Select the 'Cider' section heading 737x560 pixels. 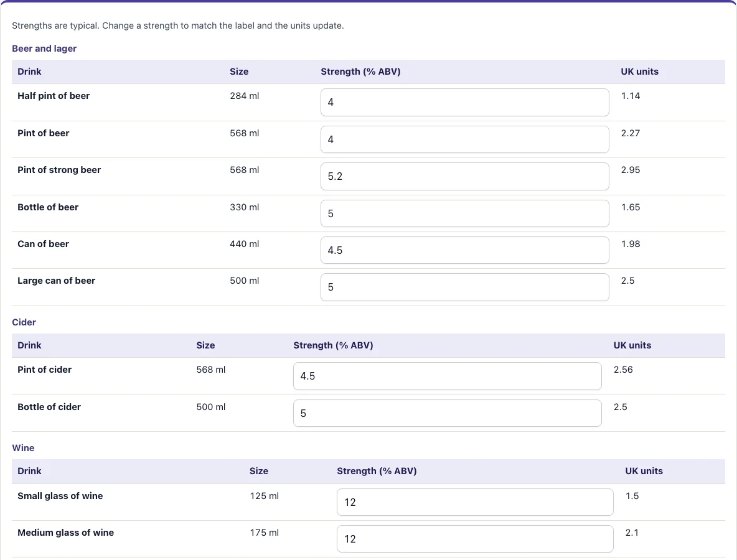[x=24, y=322]
